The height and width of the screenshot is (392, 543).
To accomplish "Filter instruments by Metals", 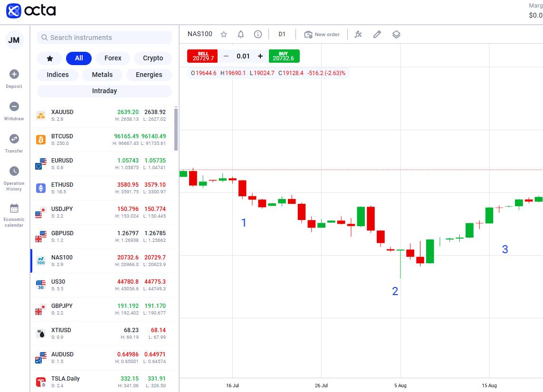I will 102,75.
